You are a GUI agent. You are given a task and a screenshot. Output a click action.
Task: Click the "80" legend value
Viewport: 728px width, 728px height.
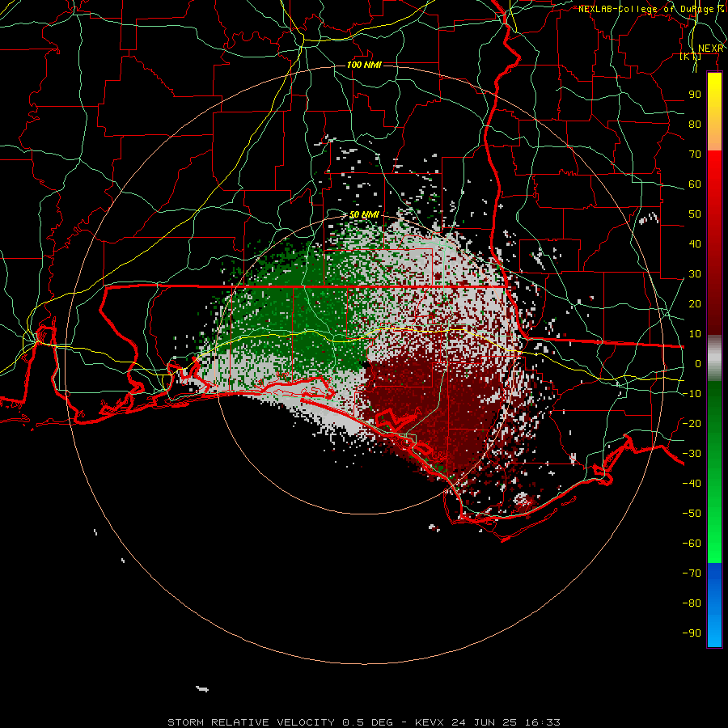695,125
